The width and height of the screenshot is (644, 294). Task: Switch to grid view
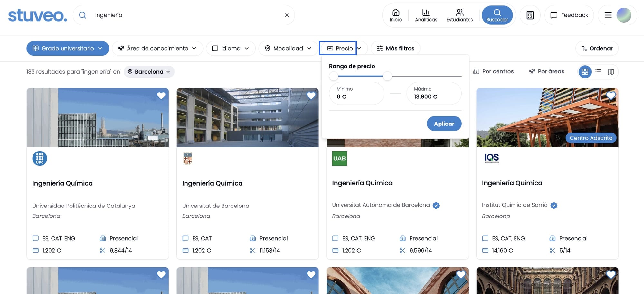pyautogui.click(x=585, y=72)
